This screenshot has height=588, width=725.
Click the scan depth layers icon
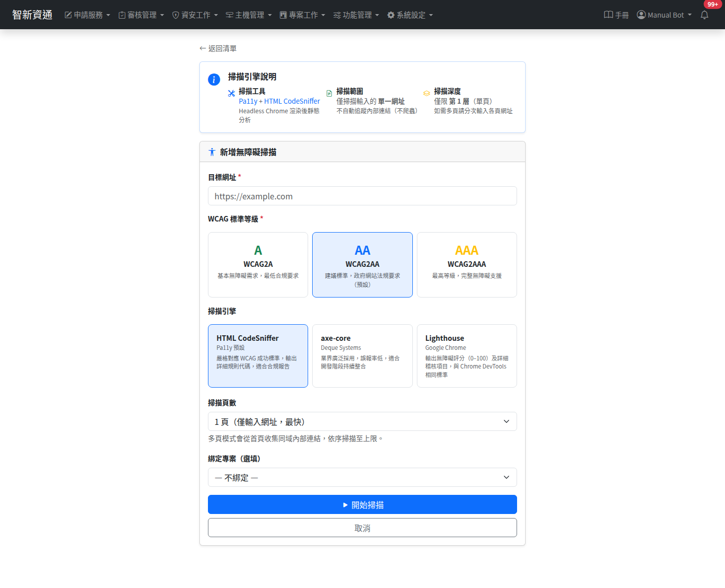click(x=427, y=93)
